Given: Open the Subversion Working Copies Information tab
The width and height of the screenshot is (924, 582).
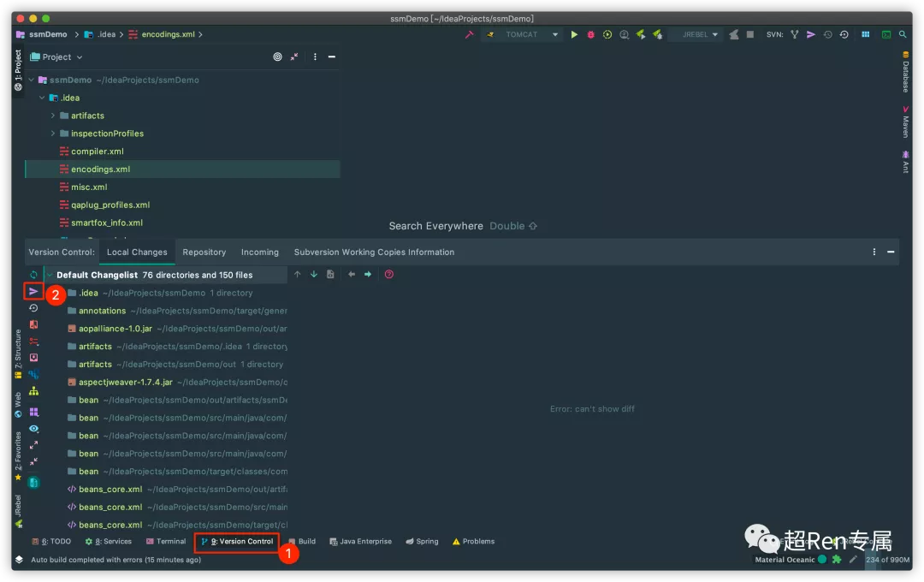Looking at the screenshot, I should coord(374,252).
